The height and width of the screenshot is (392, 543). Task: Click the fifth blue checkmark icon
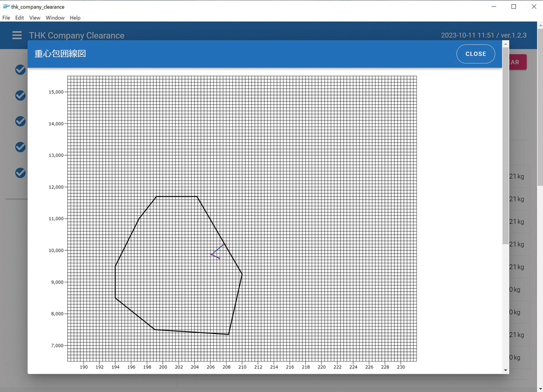pos(21,173)
